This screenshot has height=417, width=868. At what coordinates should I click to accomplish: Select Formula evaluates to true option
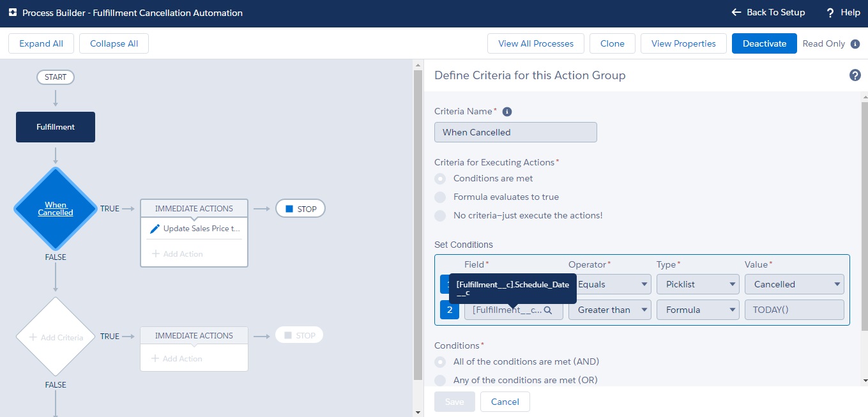pyautogui.click(x=440, y=197)
